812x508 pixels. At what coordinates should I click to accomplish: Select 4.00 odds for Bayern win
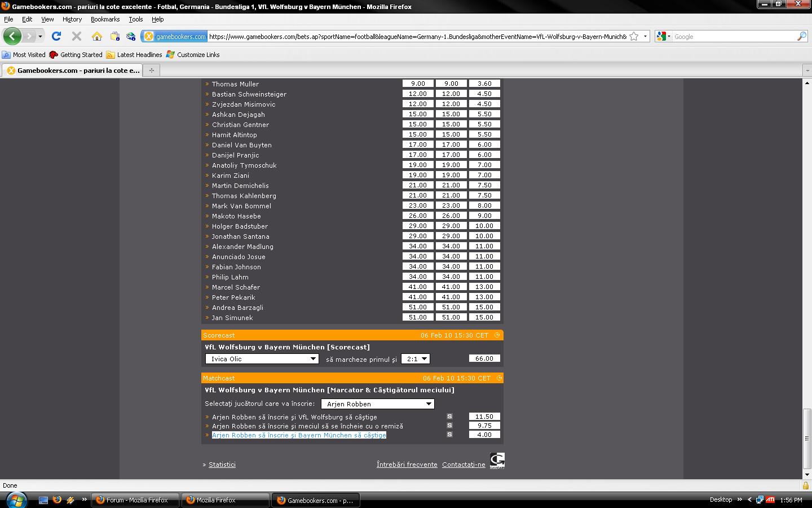[x=484, y=435]
